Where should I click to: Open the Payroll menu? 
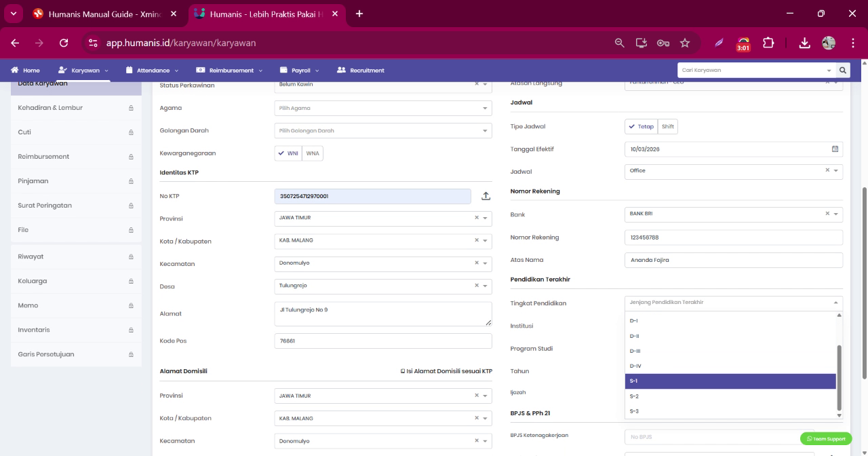pyautogui.click(x=300, y=70)
